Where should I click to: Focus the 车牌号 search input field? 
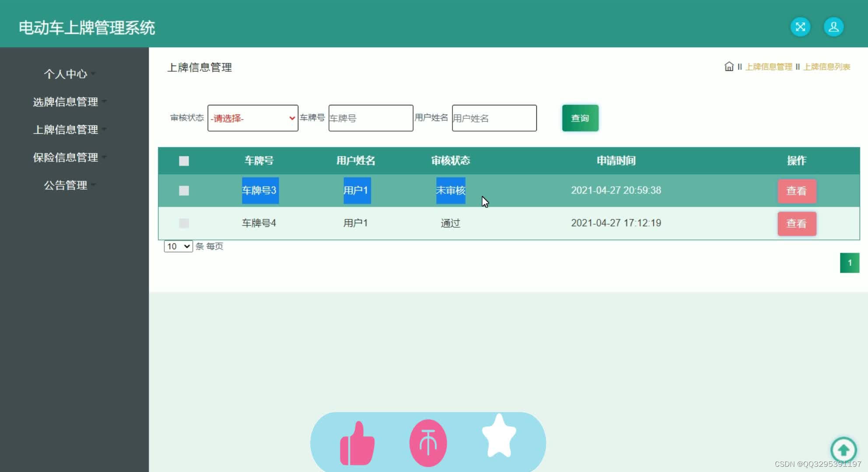[371, 118]
